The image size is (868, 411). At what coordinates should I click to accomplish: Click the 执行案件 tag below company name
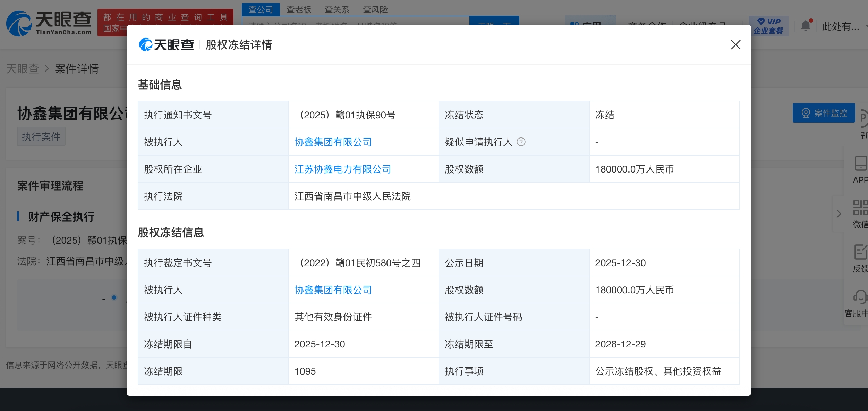click(41, 136)
